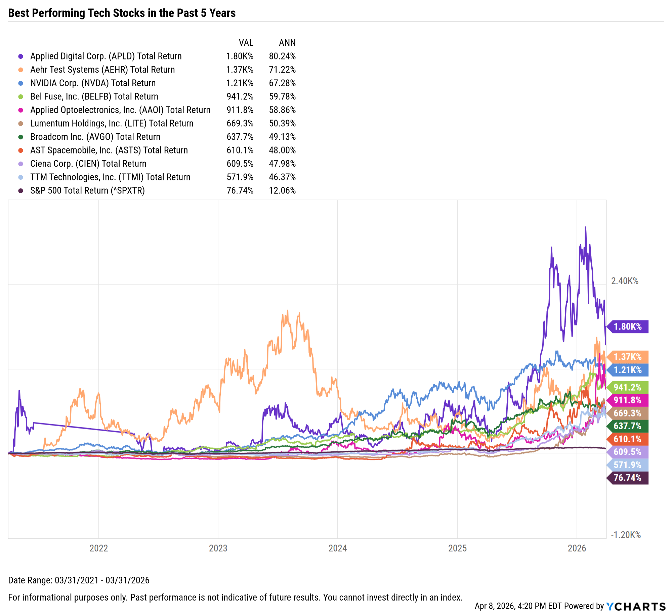Click the VAL column header
This screenshot has width=672, height=616.
point(246,43)
